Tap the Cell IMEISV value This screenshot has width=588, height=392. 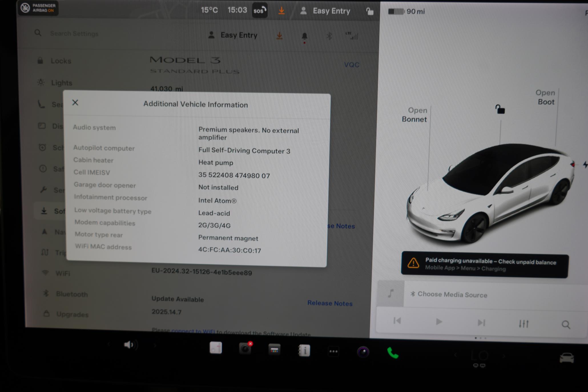pos(234,175)
